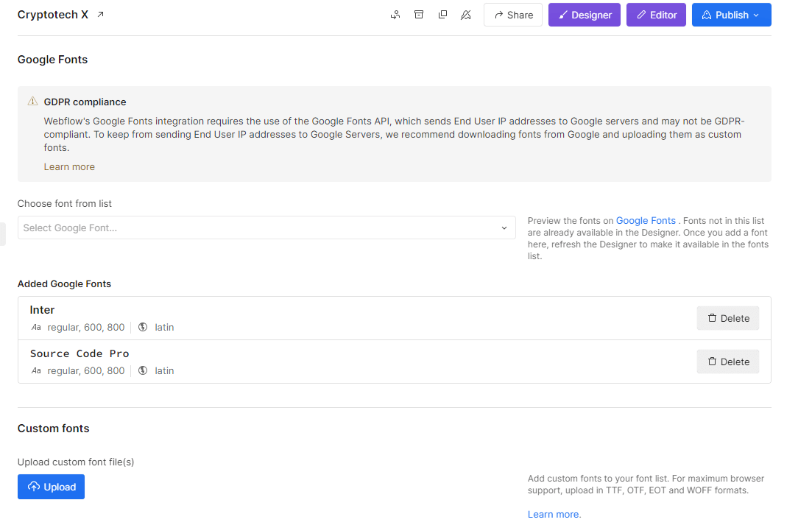Click the crossed-out unpublish icon

[466, 15]
